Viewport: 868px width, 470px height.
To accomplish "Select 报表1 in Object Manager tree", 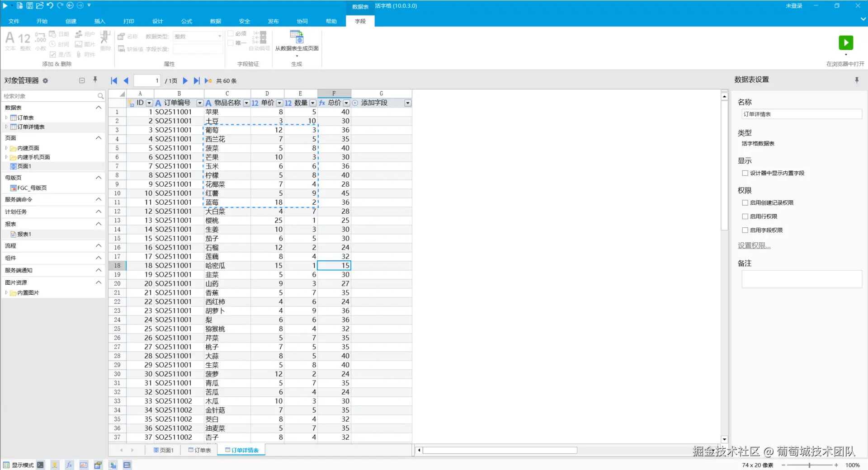I will pyautogui.click(x=24, y=234).
